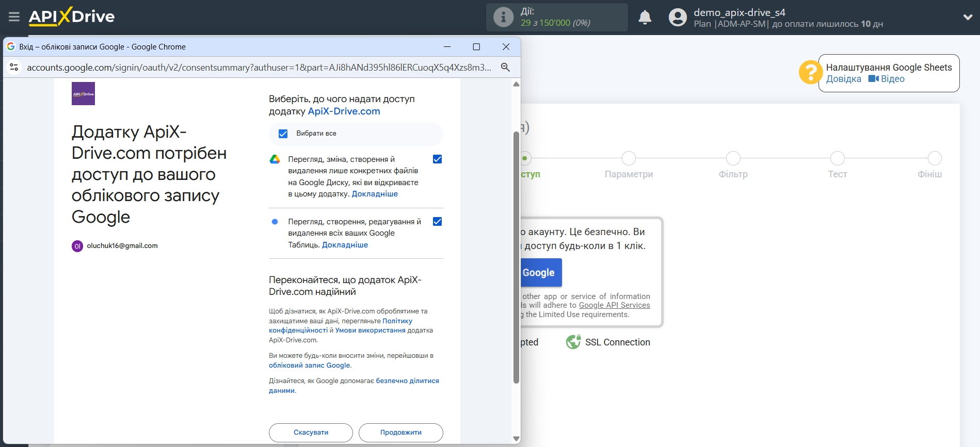This screenshot has width=980, height=447.
Task: Click the ApiX-Drive app thumbnail in consent page
Action: 83,94
